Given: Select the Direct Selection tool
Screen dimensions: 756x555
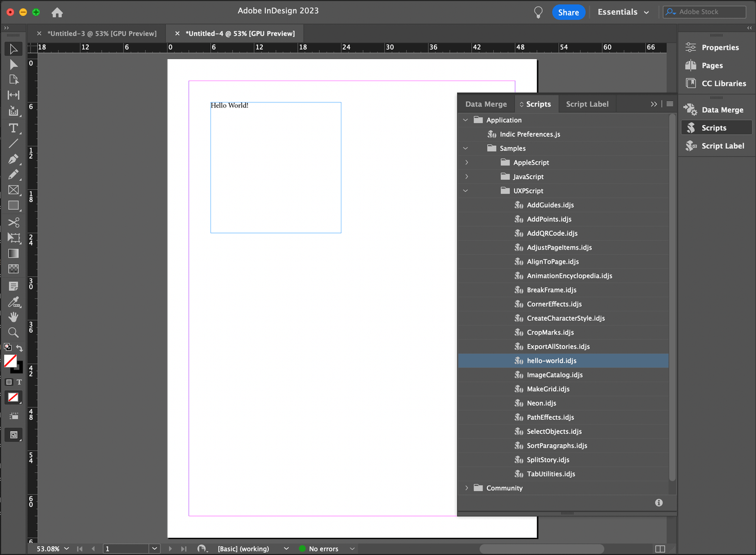Looking at the screenshot, I should (x=14, y=64).
